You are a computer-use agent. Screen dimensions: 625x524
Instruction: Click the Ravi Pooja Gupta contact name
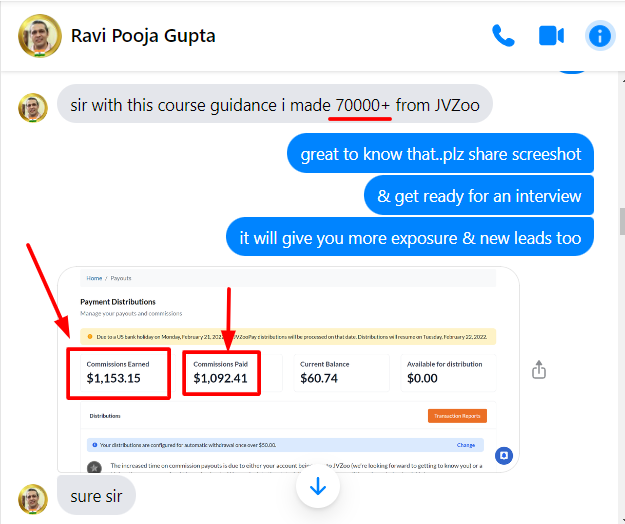pos(143,36)
